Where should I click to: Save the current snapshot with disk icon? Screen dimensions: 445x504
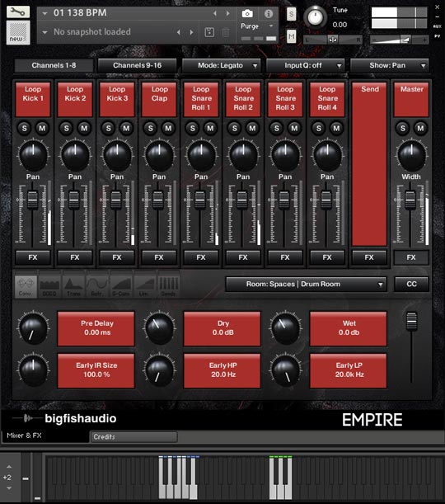[x=209, y=32]
